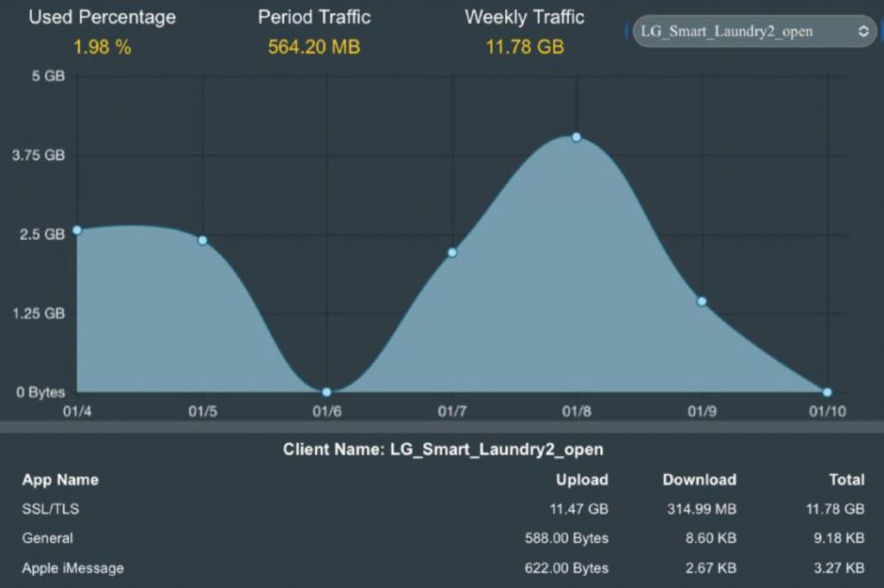Select the 01/5 data point on chart
Image resolution: width=884 pixels, height=588 pixels.
pos(202,241)
